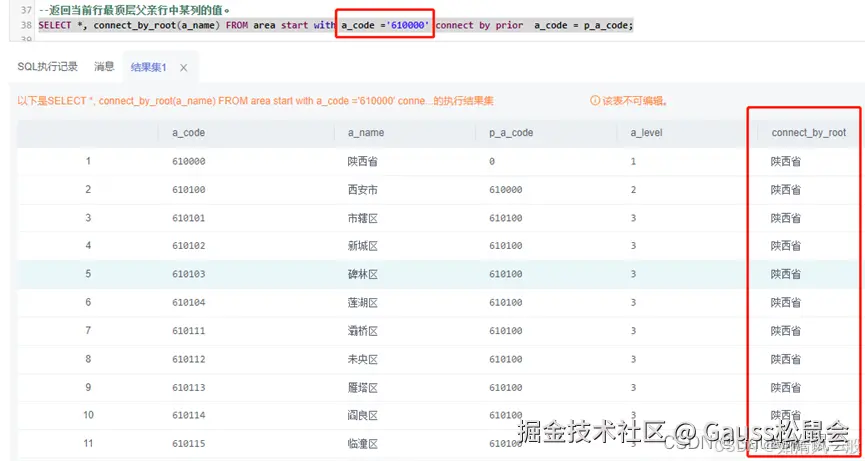865x461 pixels.
Task: Select cell 610000 in a_code column
Action: click(x=189, y=162)
